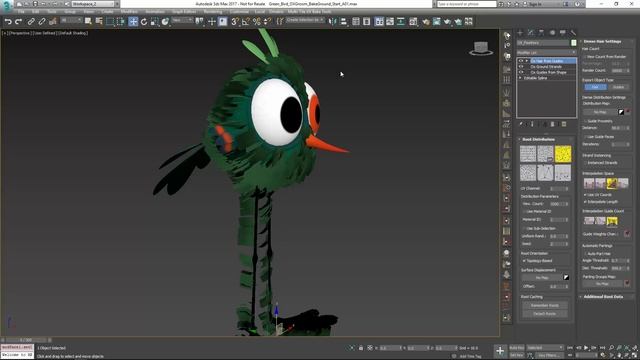Image resolution: width=640 pixels, height=360 pixels.
Task: Click Configure Modifier Sets icon under stack
Action: [564, 124]
